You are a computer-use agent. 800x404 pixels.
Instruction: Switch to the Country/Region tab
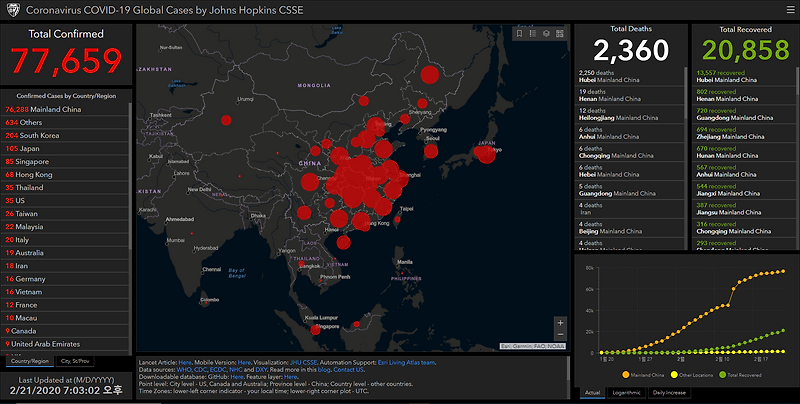coord(30,361)
